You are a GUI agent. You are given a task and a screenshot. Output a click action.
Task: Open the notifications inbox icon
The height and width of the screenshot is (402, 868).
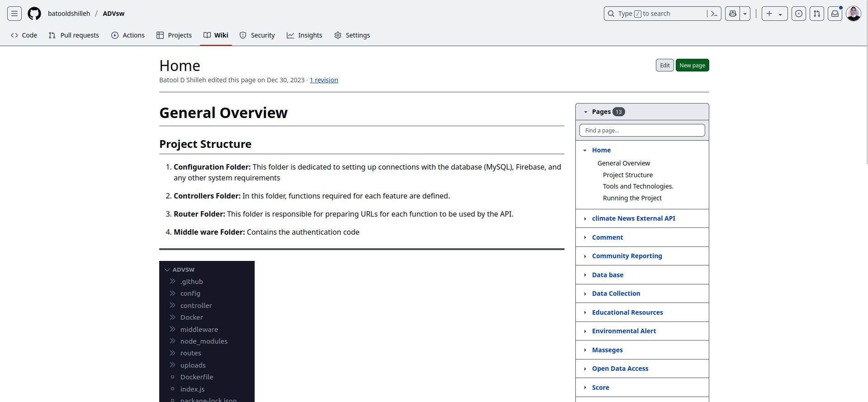pos(835,14)
